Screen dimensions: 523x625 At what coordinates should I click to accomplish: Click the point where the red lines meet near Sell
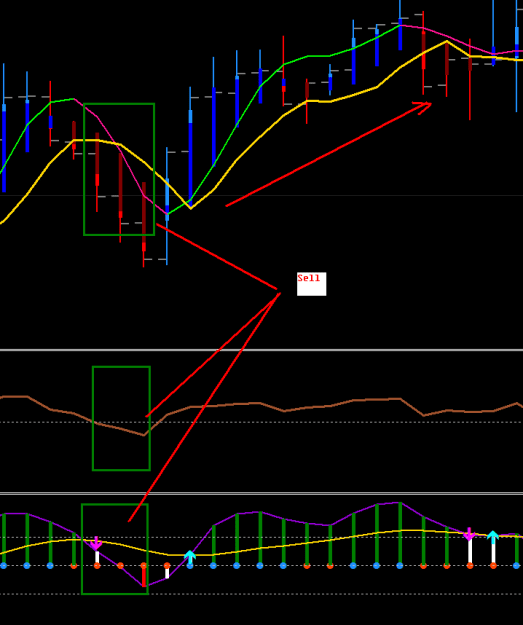278,291
